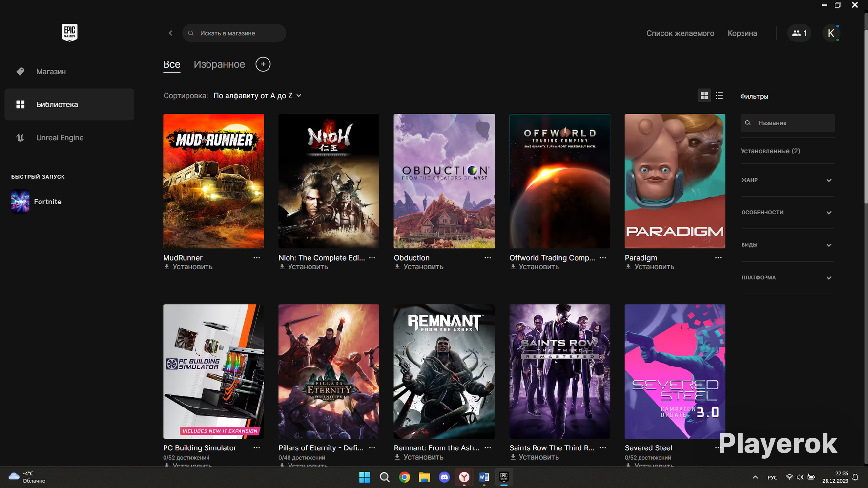Install Offworld Trading Company

click(535, 267)
